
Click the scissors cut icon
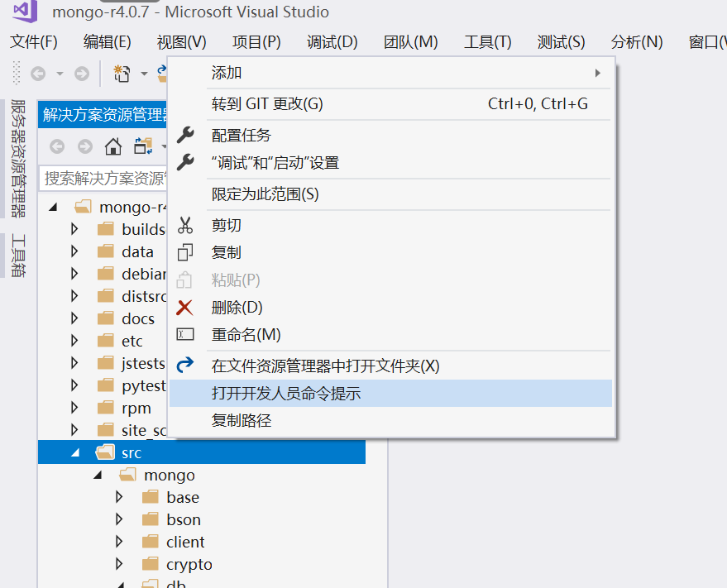pyautogui.click(x=185, y=225)
